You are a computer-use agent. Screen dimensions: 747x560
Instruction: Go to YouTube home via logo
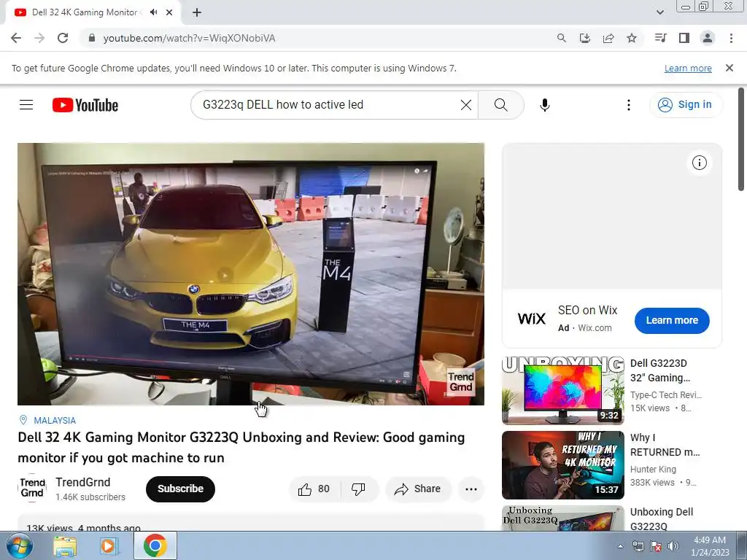85,105
